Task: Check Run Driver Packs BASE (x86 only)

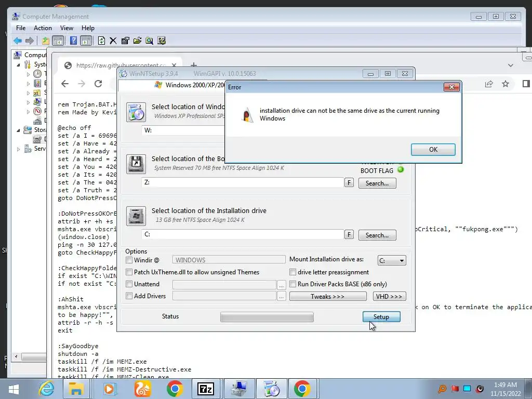Action: click(293, 284)
